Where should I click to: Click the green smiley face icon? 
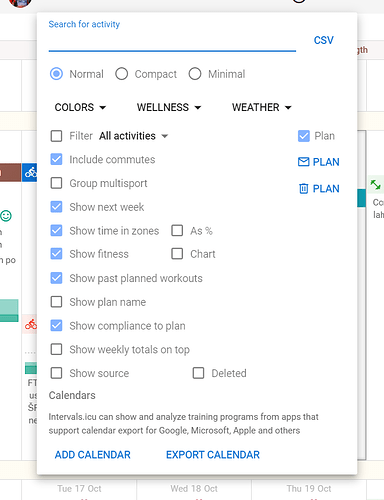(x=6, y=216)
